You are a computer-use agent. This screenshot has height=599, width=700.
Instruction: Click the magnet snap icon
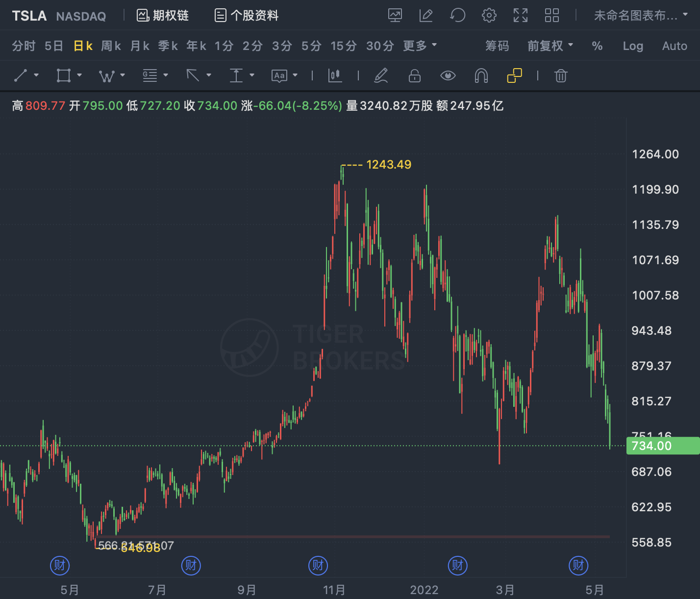481,75
